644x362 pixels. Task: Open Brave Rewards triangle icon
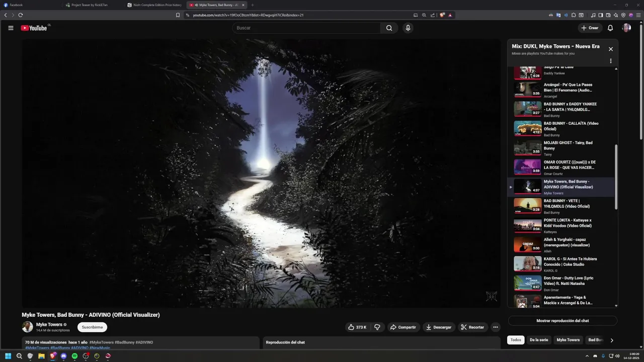[450, 15]
